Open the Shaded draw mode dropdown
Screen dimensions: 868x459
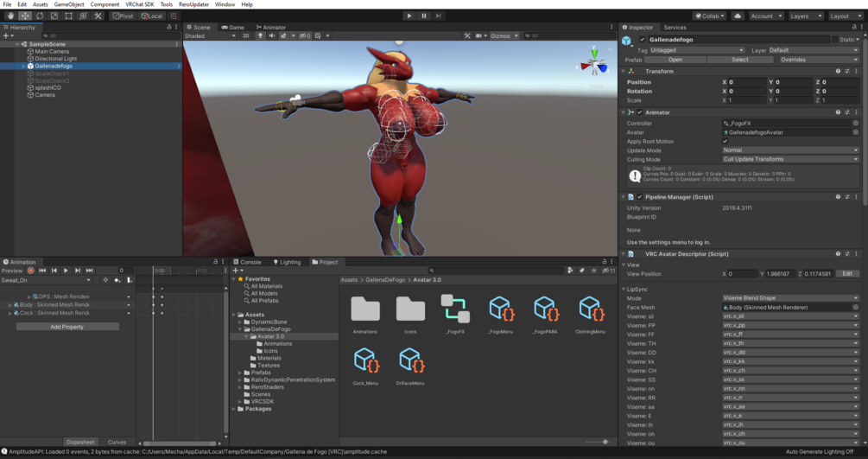[x=211, y=36]
